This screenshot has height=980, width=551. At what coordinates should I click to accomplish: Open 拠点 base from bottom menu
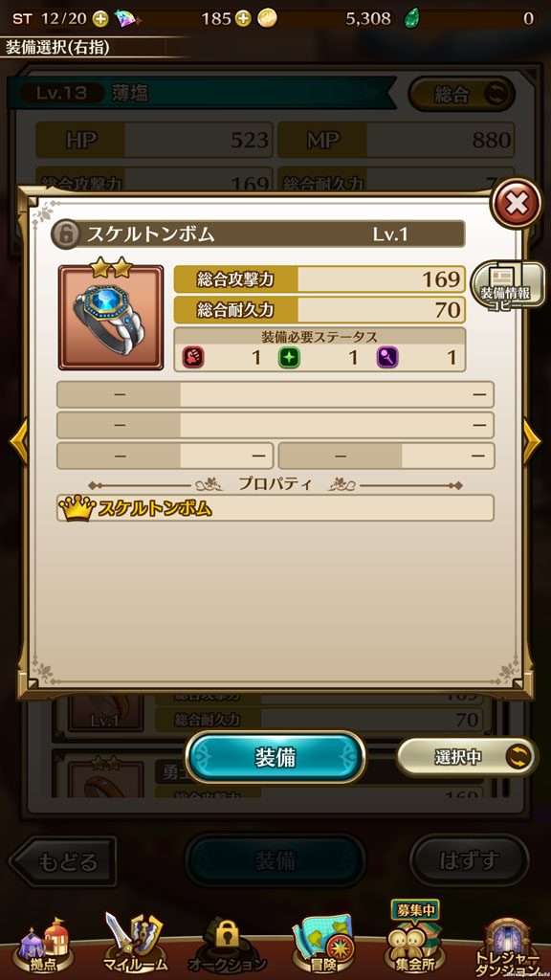click(43, 945)
